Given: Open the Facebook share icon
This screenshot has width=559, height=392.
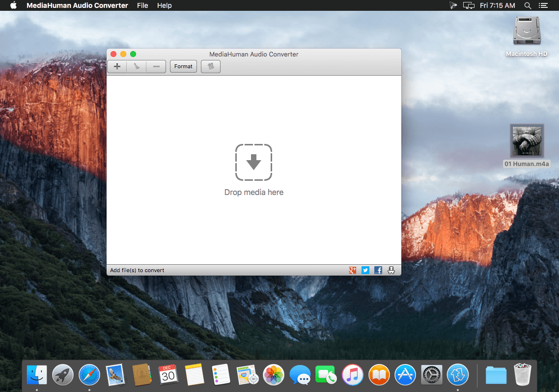Looking at the screenshot, I should click(378, 270).
